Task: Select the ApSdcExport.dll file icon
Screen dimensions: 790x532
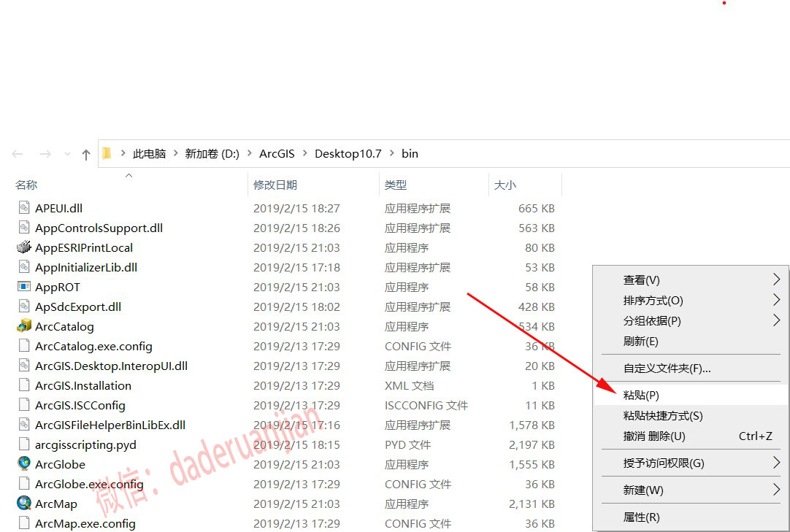Action: coord(24,306)
